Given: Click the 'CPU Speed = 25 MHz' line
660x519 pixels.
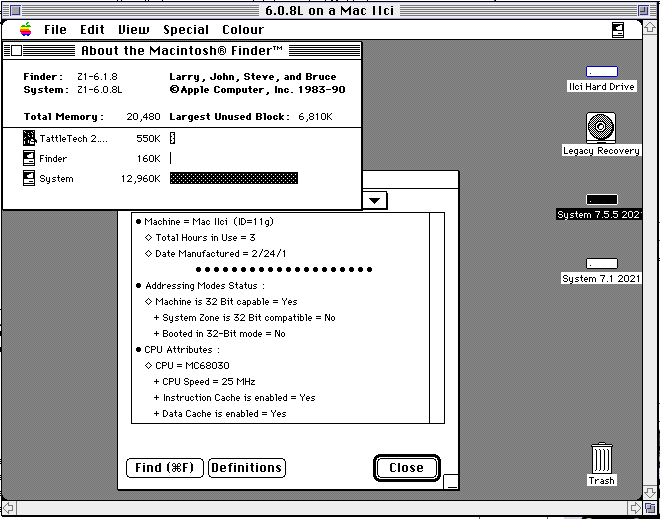Looking at the screenshot, I should coord(205,381).
